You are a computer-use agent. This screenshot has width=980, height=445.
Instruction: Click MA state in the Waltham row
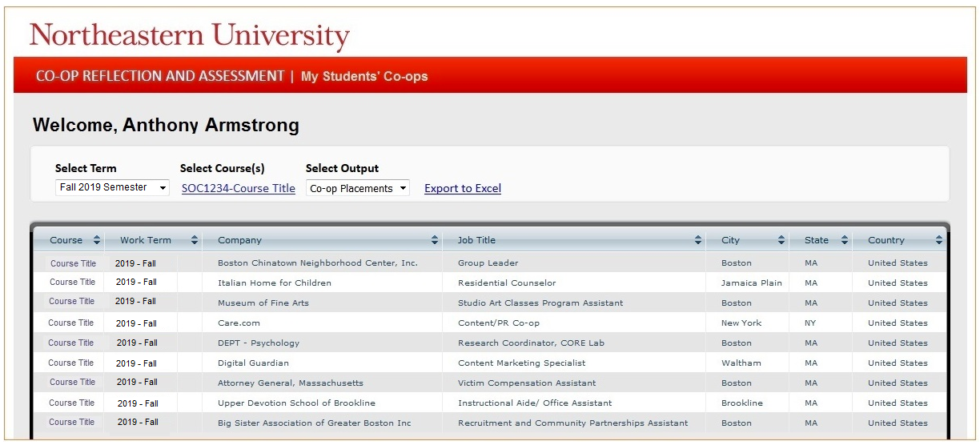[811, 363]
